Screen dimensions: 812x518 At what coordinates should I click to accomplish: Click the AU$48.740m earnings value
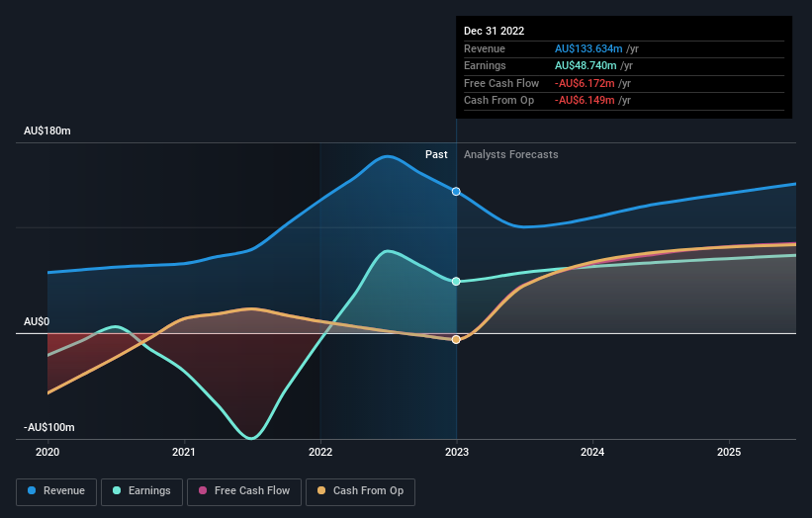[586, 65]
